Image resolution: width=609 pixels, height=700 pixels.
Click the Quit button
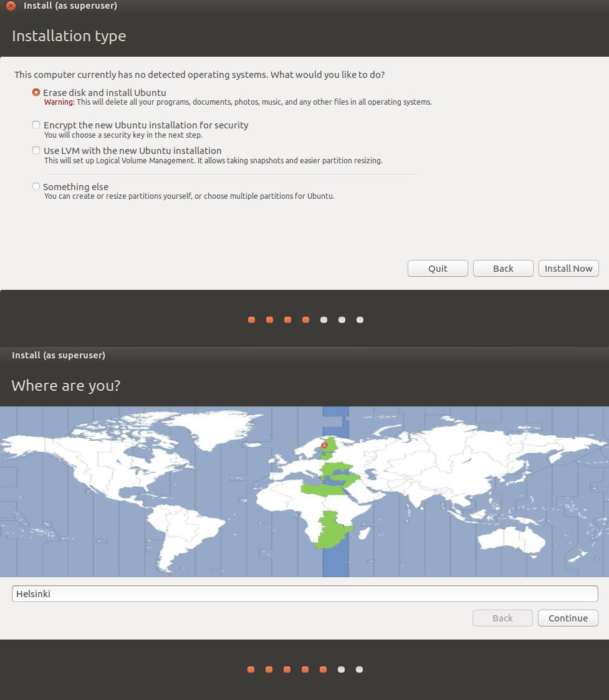coord(438,268)
